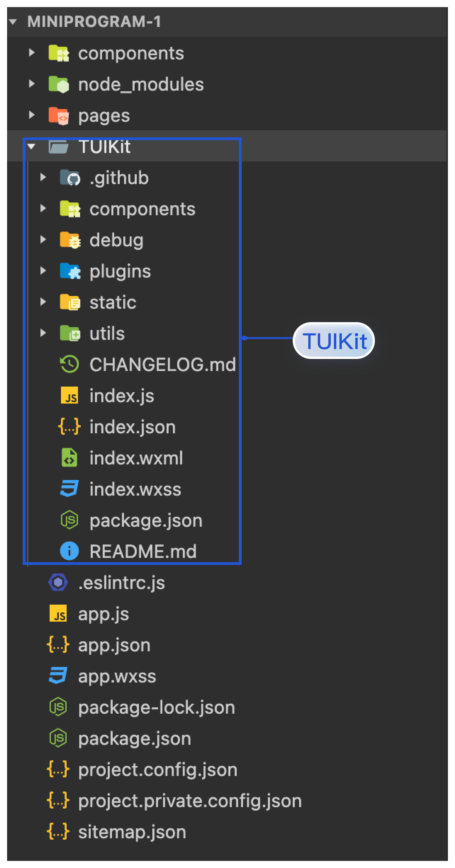455x868 pixels.
Task: Click the sitemap.json braces icon
Action: tap(58, 832)
